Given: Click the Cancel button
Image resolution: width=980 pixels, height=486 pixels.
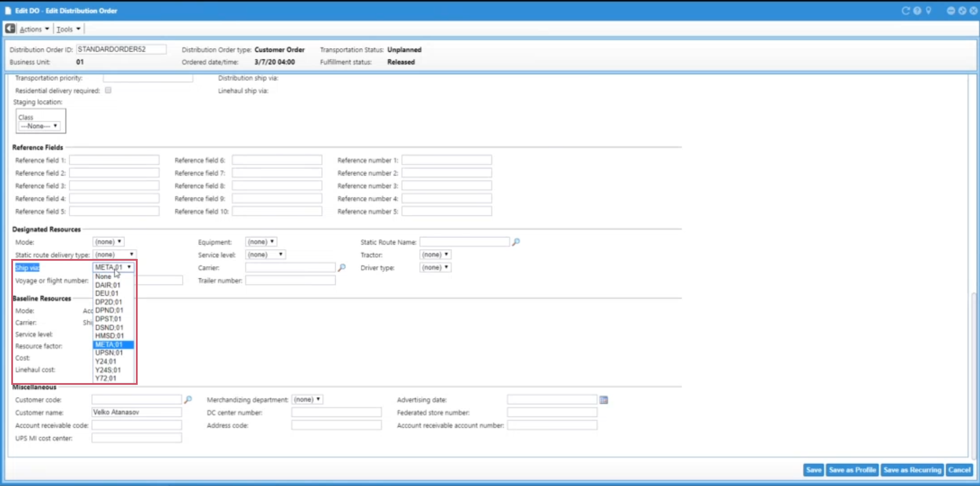Looking at the screenshot, I should pyautogui.click(x=959, y=470).
